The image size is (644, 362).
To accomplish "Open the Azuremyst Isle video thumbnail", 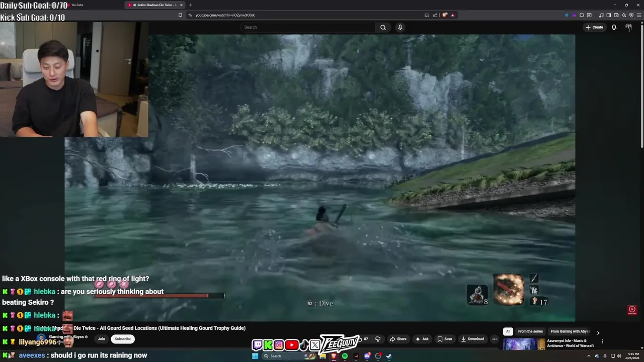I will 524,344.
